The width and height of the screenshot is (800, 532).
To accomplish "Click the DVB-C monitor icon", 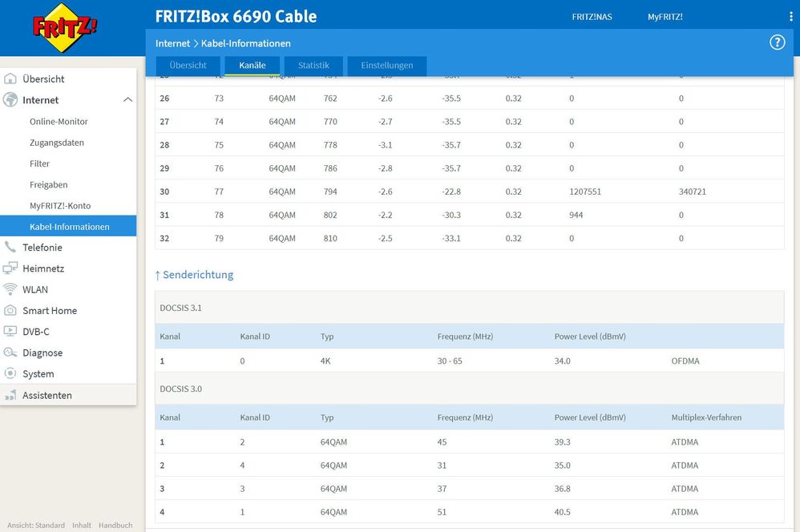I will (x=10, y=331).
